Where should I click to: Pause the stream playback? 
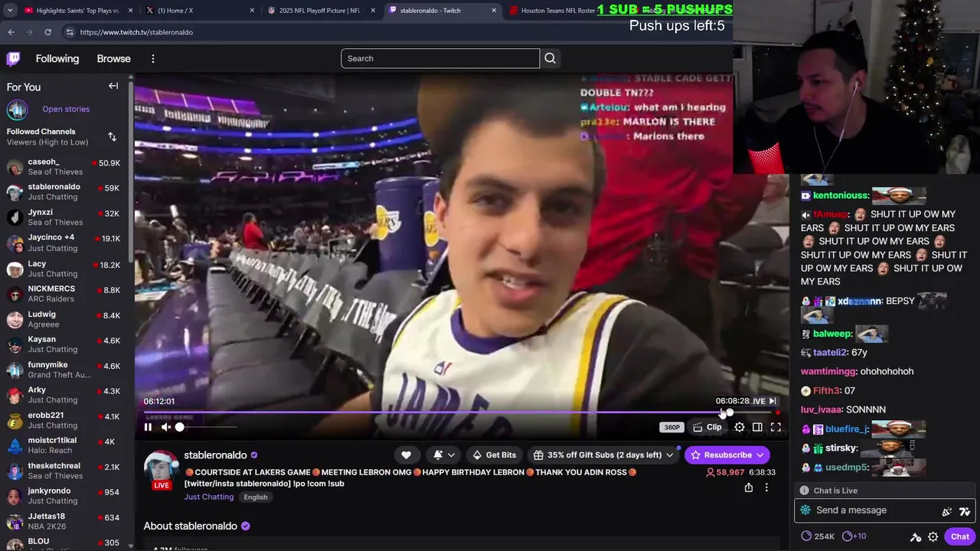point(148,427)
